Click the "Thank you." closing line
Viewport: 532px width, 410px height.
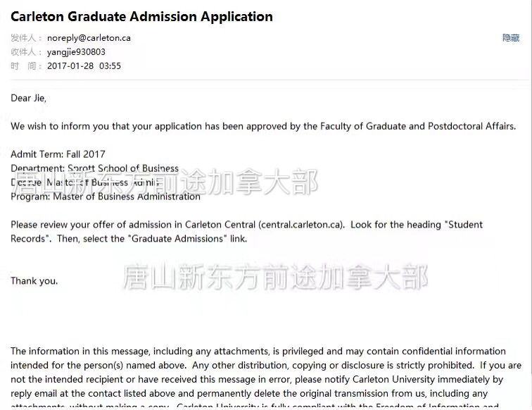[34, 281]
